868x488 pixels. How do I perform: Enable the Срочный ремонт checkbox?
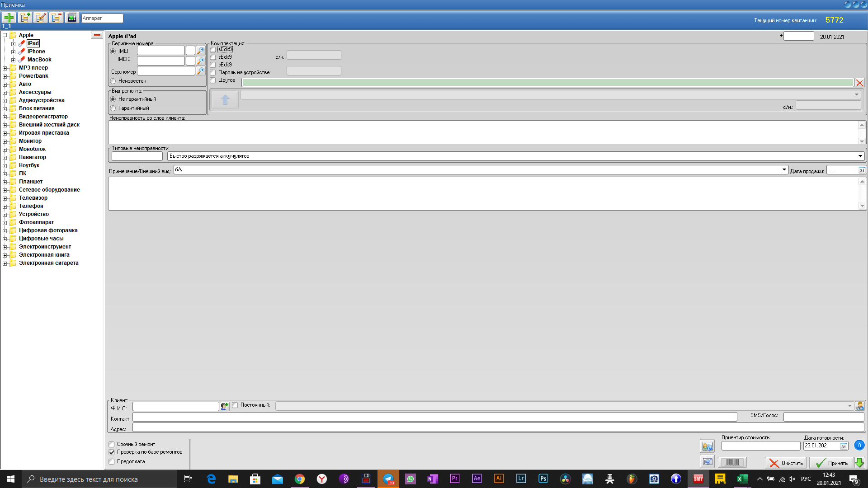[112, 444]
